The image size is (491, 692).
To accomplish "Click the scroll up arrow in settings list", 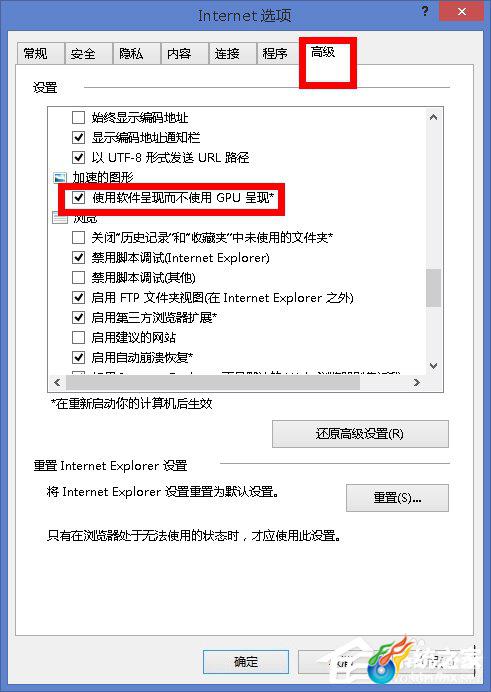I will [x=433, y=117].
